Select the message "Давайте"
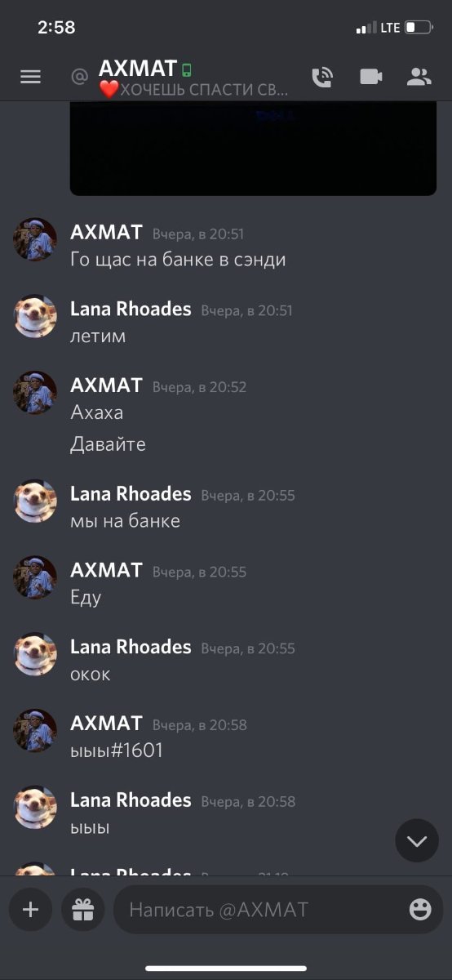Screen dimensions: 452x980 (x=108, y=444)
